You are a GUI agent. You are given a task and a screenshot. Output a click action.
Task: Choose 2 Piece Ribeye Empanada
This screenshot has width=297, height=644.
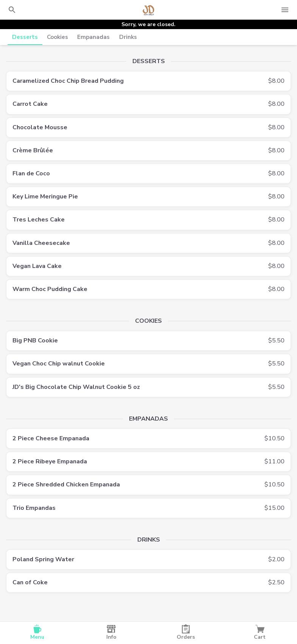point(148,461)
